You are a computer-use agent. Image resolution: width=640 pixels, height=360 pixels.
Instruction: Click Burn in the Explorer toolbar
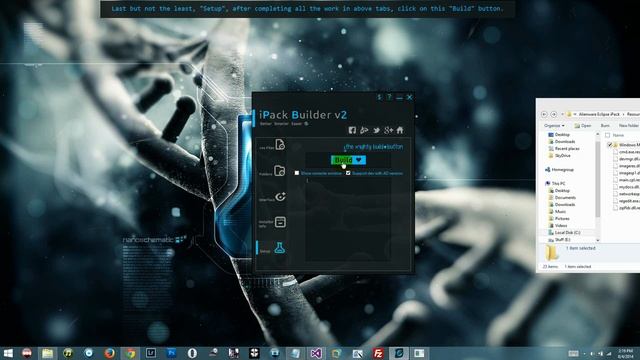[x=605, y=125]
